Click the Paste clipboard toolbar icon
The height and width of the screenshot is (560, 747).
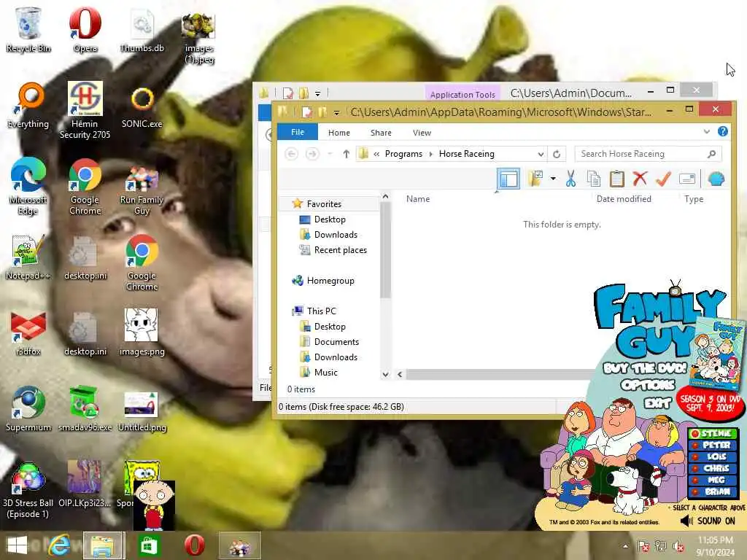[x=616, y=179]
